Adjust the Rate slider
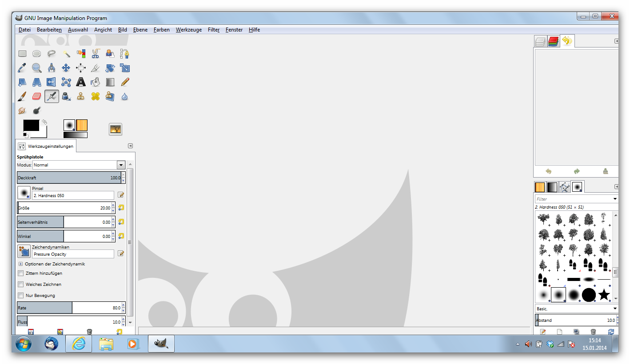The width and height of the screenshot is (630, 364). pyautogui.click(x=69, y=308)
